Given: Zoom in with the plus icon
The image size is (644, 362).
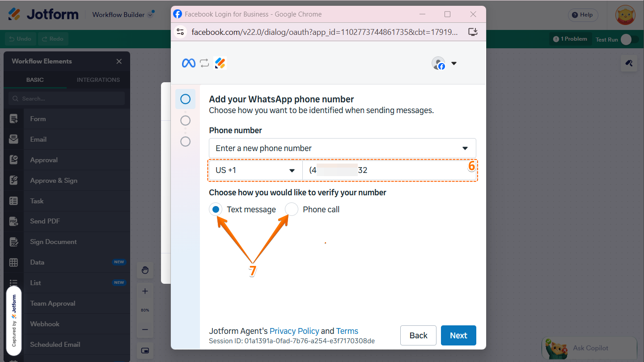Looking at the screenshot, I should pyautogui.click(x=145, y=291).
